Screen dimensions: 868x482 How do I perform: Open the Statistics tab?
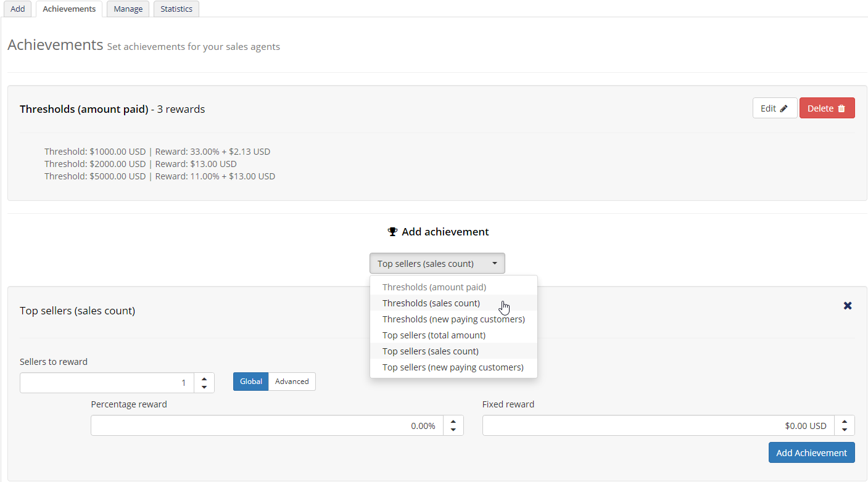click(176, 9)
